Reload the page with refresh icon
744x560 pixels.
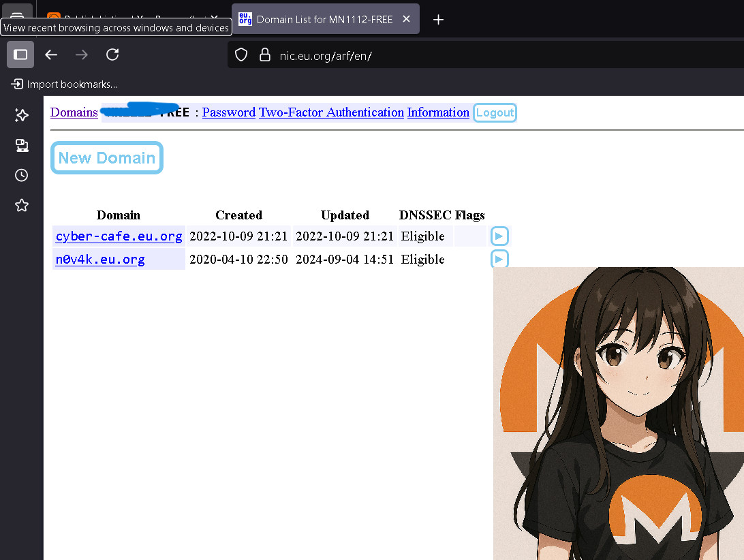[112, 55]
